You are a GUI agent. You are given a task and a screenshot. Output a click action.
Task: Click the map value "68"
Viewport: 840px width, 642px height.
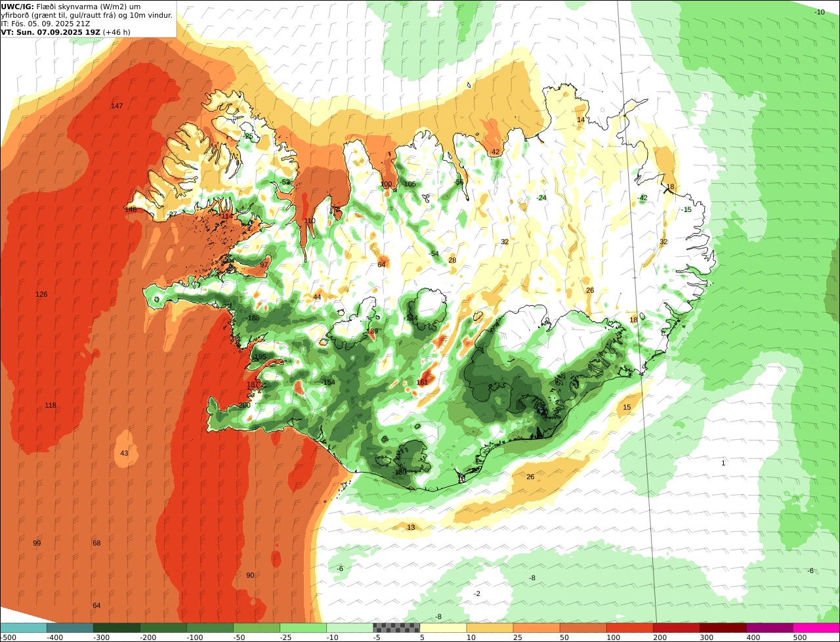click(x=96, y=543)
